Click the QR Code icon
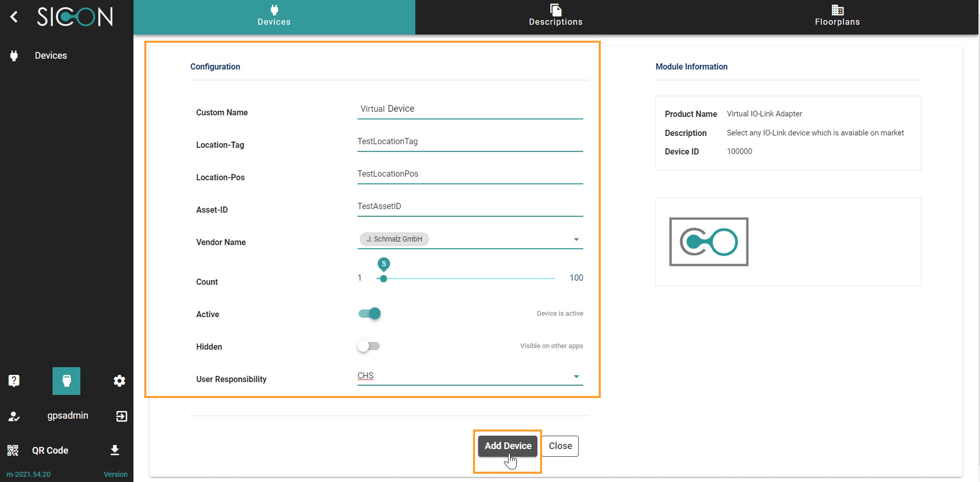 (13, 450)
